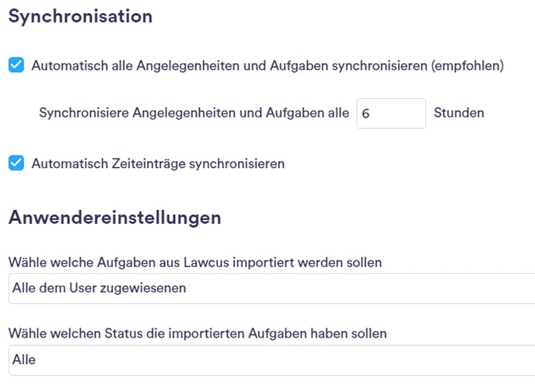535x392 pixels.
Task: Open imported task status dropdown showing Alle
Action: click(x=271, y=360)
